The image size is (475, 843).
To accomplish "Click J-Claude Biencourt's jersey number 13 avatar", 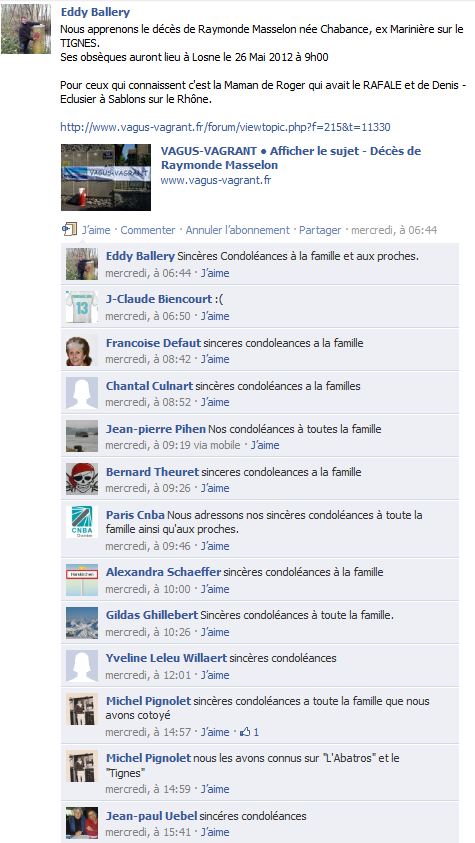I will tap(82, 306).
